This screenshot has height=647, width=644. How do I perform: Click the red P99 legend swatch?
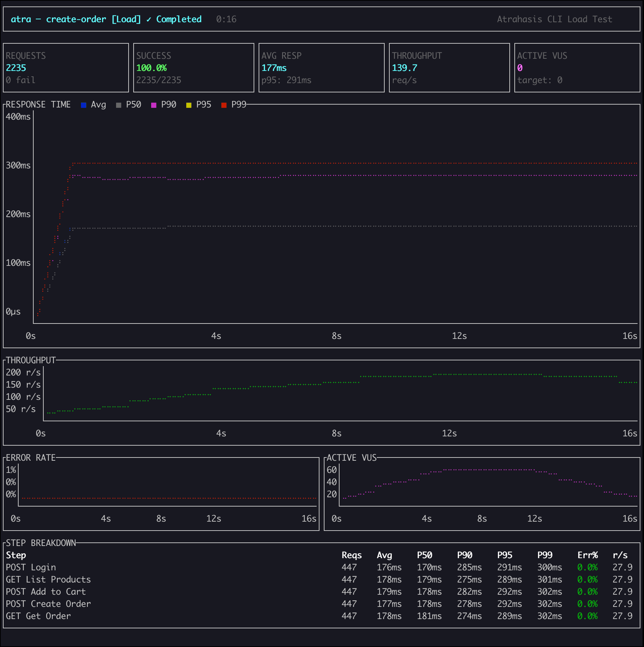(224, 105)
